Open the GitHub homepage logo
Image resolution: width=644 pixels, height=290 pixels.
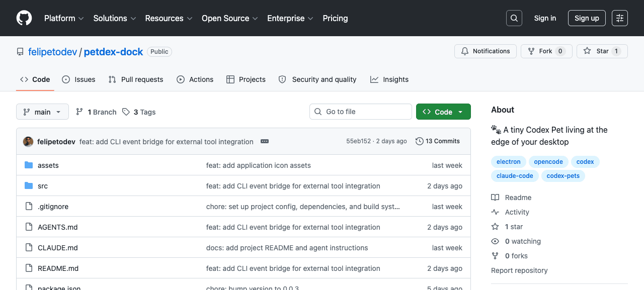(x=24, y=18)
